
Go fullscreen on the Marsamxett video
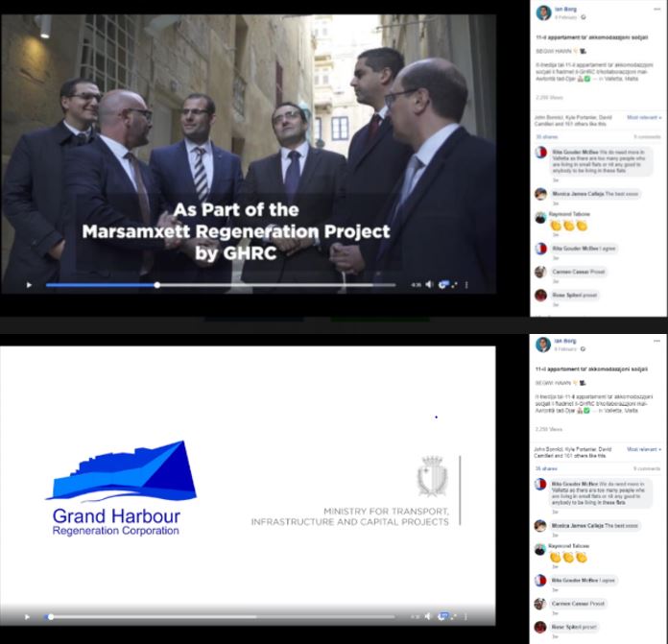point(455,284)
